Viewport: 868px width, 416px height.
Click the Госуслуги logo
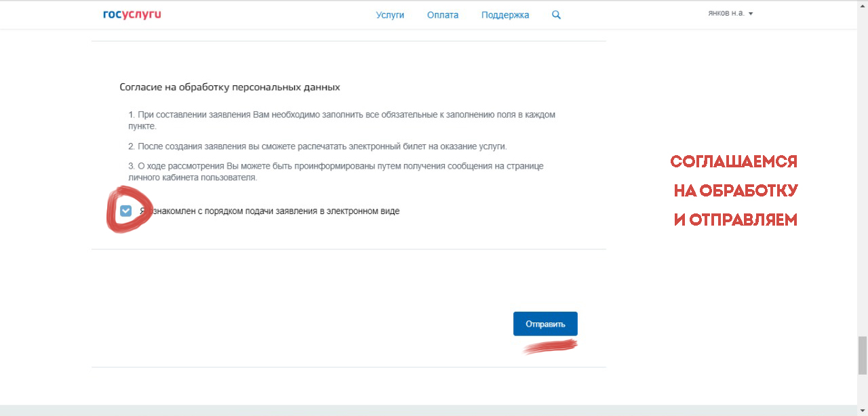pos(132,14)
